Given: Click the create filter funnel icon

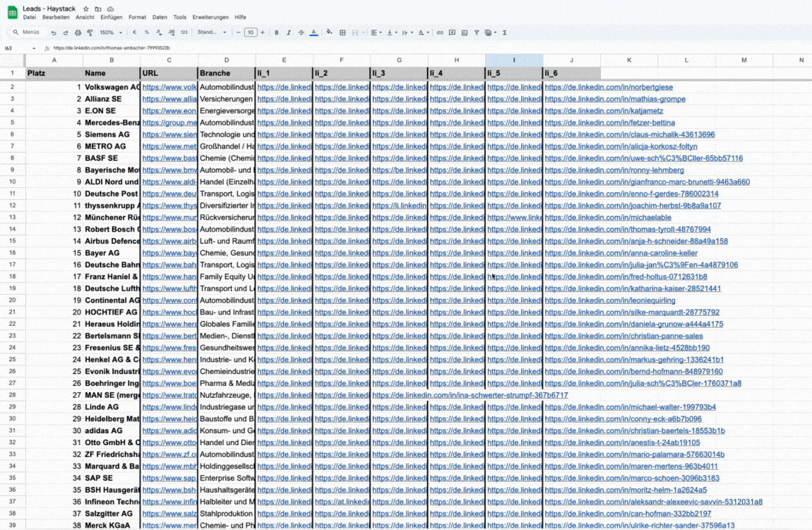Looking at the screenshot, I should (477, 33).
